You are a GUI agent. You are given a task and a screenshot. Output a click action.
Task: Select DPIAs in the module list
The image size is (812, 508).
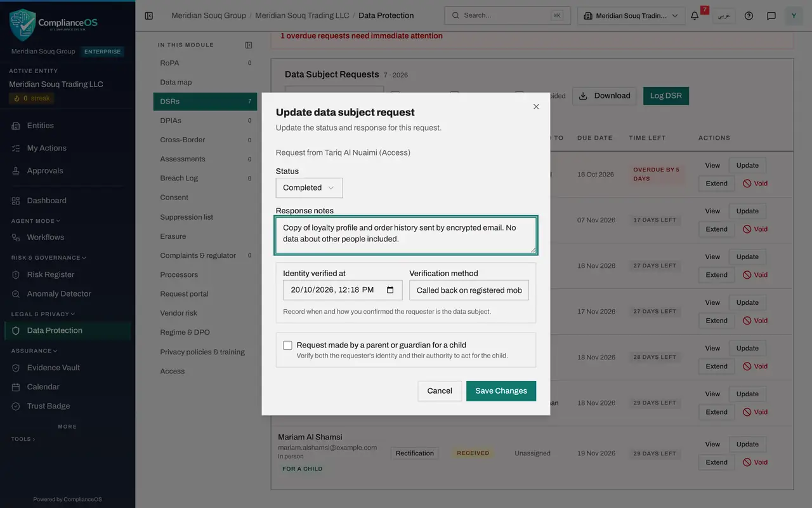(x=205, y=121)
